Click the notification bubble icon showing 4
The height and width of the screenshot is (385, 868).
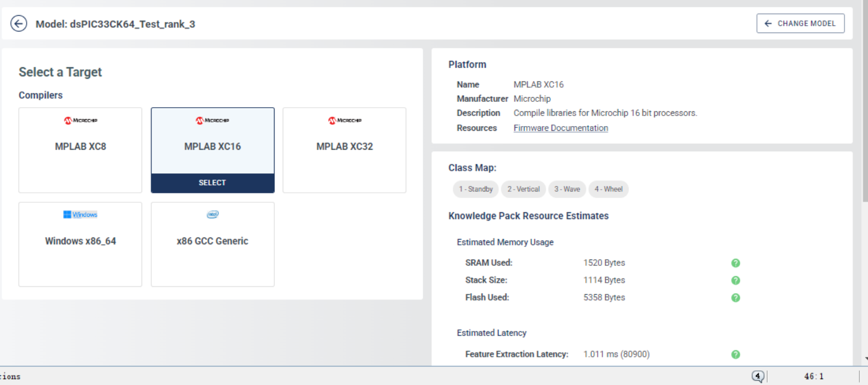click(x=758, y=376)
